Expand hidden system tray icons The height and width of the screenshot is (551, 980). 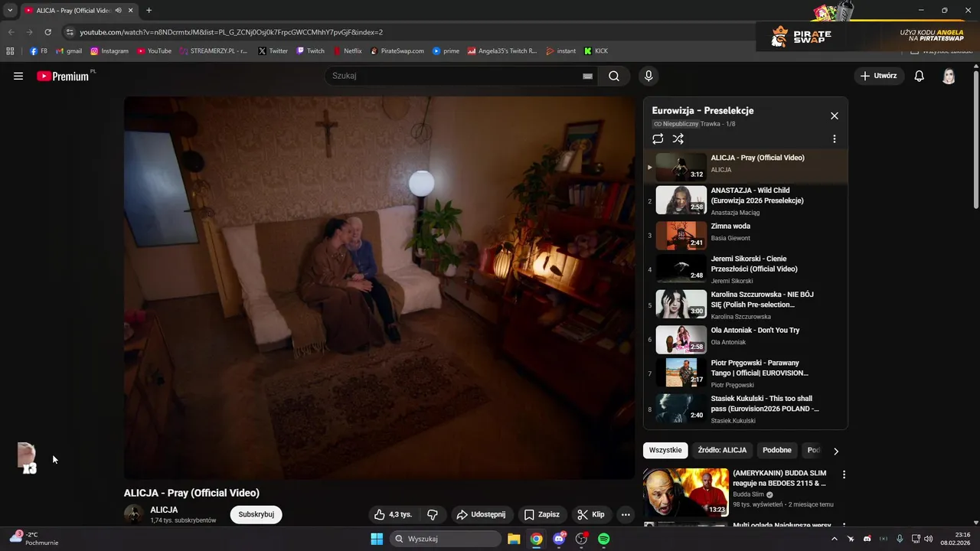click(x=835, y=539)
